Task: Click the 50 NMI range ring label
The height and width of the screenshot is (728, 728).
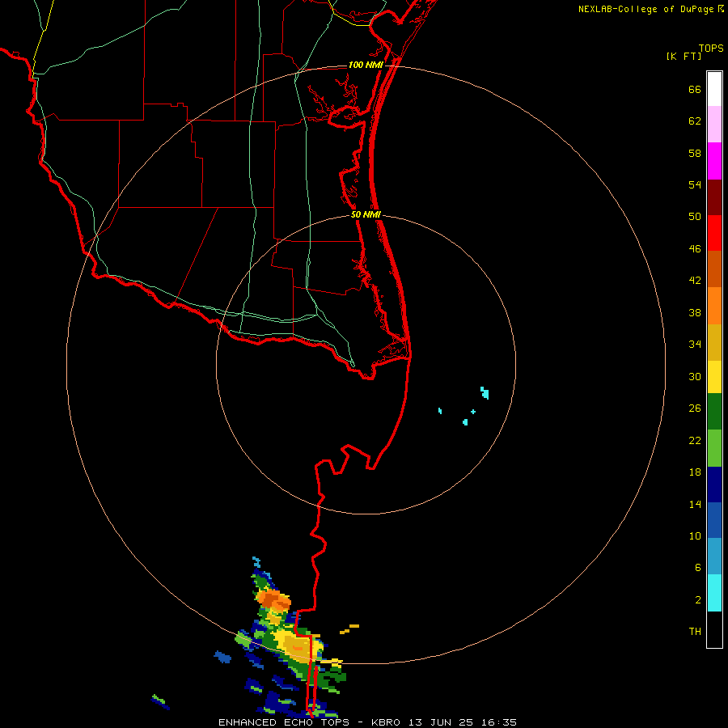Action: click(366, 214)
